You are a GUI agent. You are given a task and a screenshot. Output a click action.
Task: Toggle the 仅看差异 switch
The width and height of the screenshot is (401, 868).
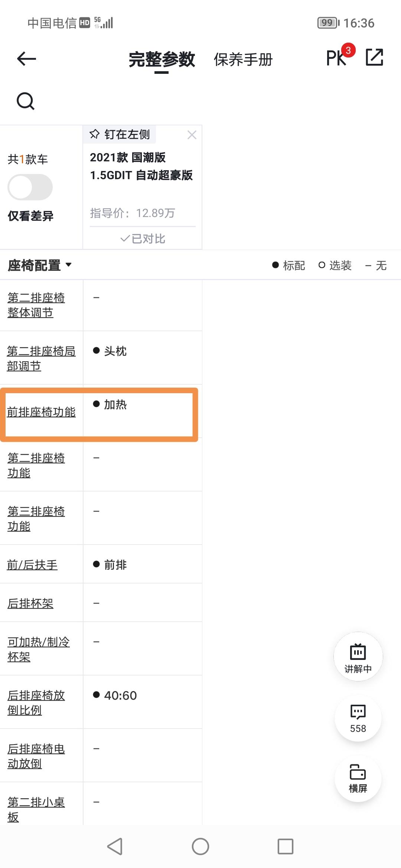(30, 187)
